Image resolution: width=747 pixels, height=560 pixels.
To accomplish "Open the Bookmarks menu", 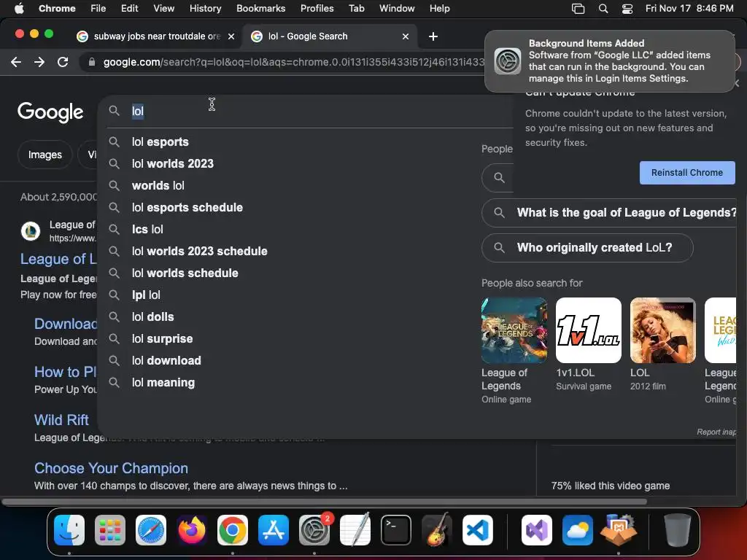I will [261, 9].
